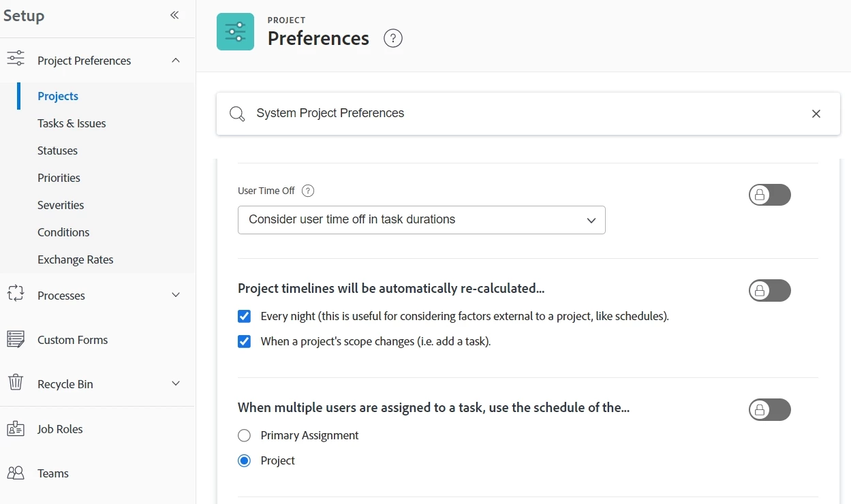The height and width of the screenshot is (504, 851).
Task: Uncheck the Every night recalculation checkbox
Action: [245, 316]
